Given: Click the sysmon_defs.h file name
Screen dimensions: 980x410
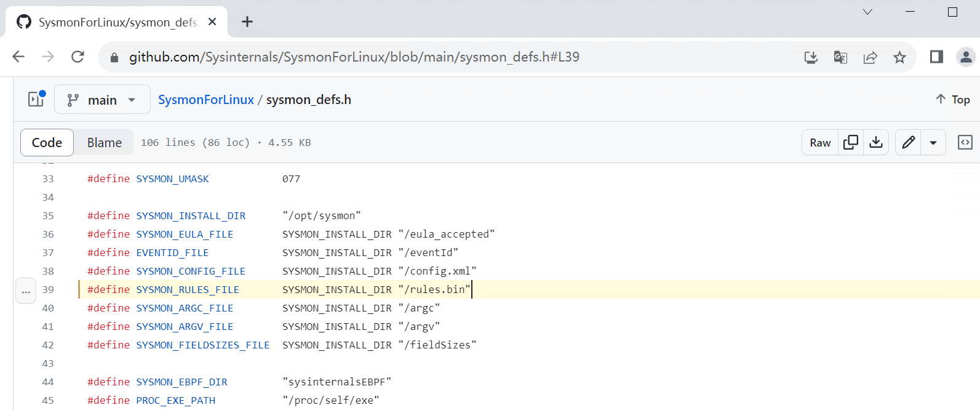Looking at the screenshot, I should pyautogui.click(x=309, y=100).
